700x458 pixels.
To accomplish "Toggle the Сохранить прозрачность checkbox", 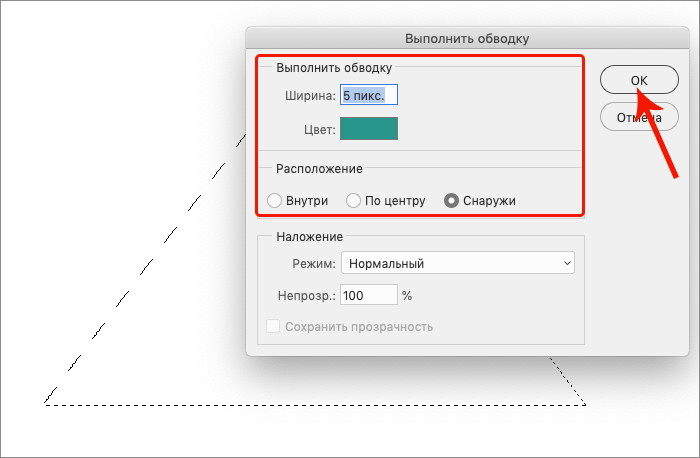I will (273, 326).
